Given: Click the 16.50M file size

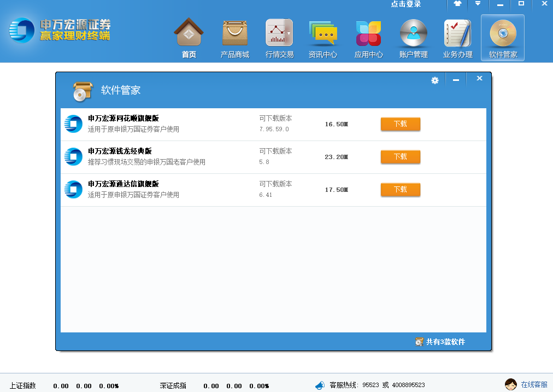Looking at the screenshot, I should (x=337, y=124).
